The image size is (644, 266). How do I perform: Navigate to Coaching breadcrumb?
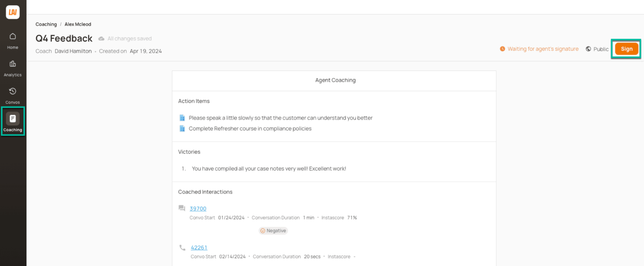pos(46,24)
